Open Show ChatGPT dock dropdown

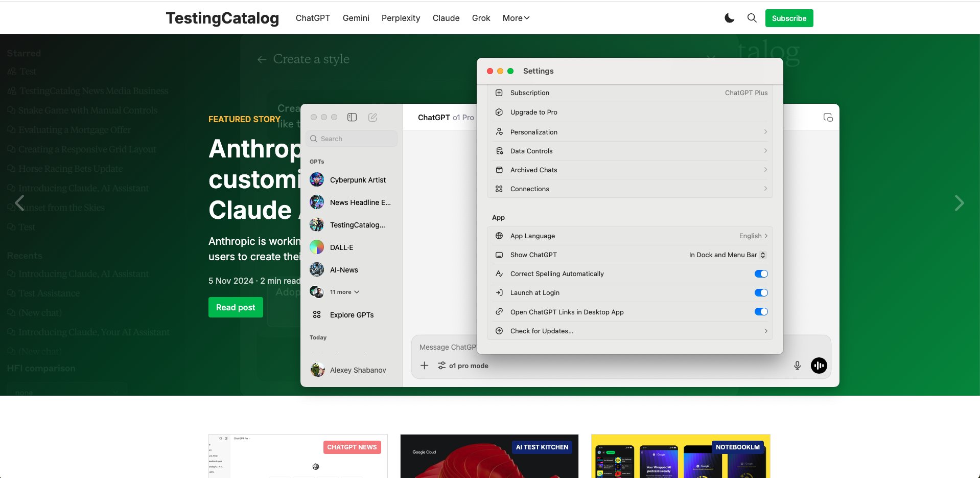(x=727, y=255)
